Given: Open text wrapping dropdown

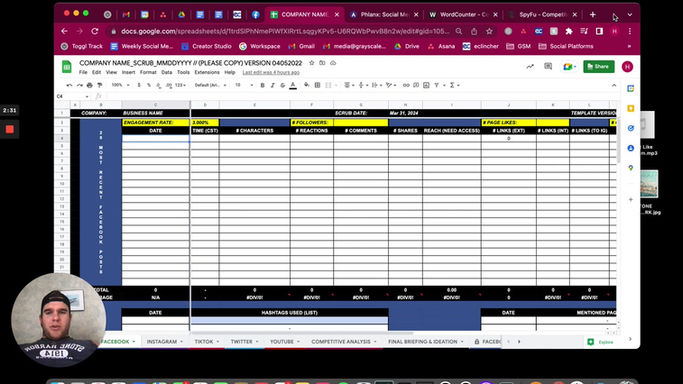Looking at the screenshot, I should coord(376,85).
